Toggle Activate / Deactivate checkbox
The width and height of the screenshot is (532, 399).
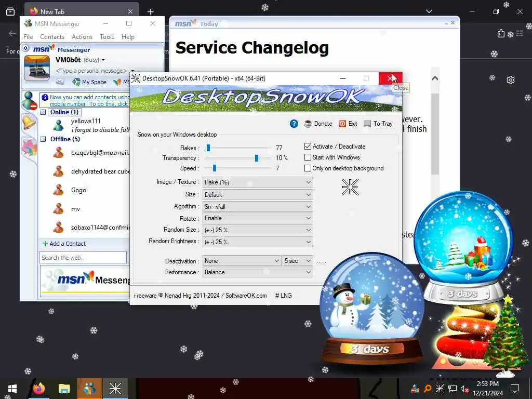coord(308,146)
